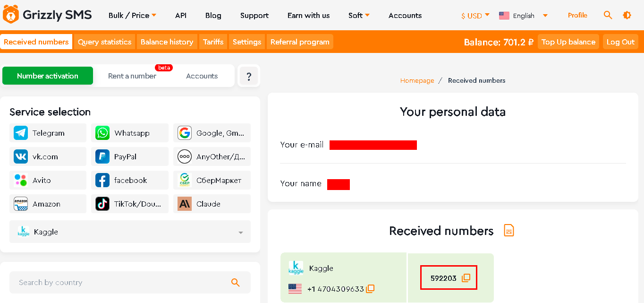Image resolution: width=644 pixels, height=303 pixels.
Task: Click search icon in country field
Action: coord(235,283)
